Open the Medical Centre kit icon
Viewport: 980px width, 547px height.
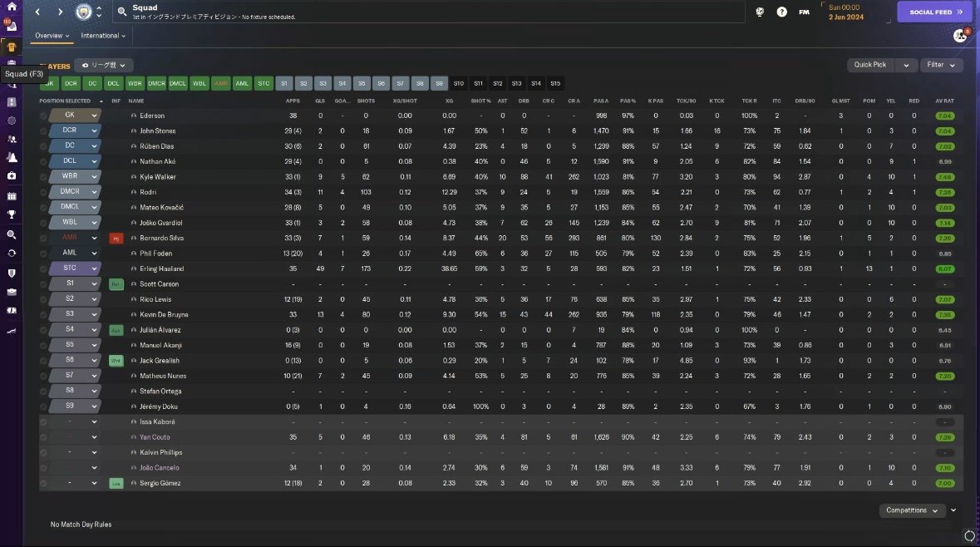pos(12,176)
